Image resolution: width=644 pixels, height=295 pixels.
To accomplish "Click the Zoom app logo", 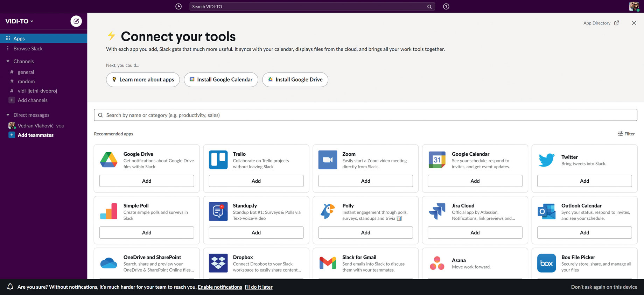I will (x=328, y=160).
